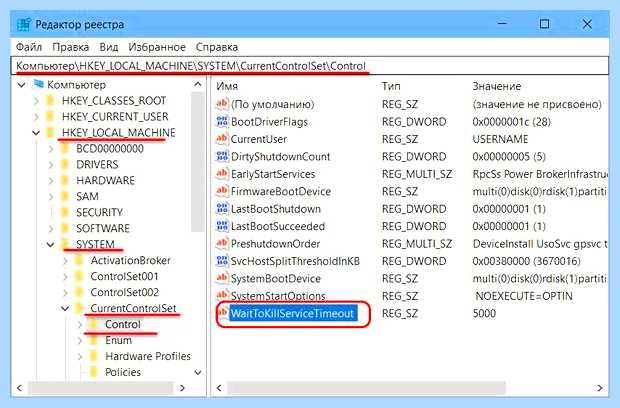The image size is (620, 408).
Task: Click the HKEY_CURRENT_USER folder icon
Action: (51, 116)
